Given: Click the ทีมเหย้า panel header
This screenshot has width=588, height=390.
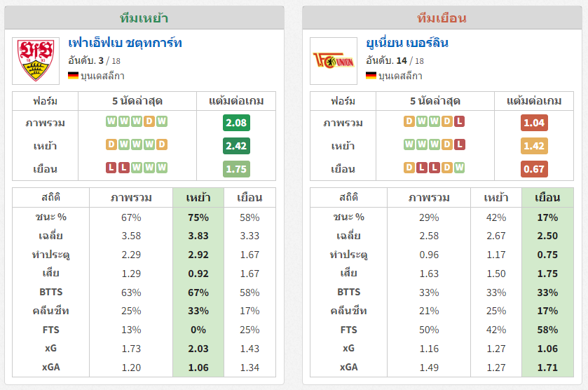Looking at the screenshot, I should point(144,18).
